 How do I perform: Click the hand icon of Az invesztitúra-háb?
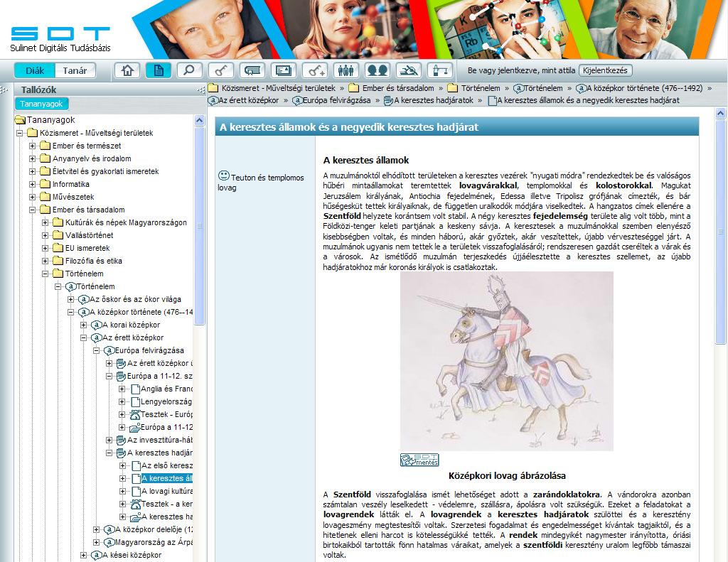click(121, 440)
